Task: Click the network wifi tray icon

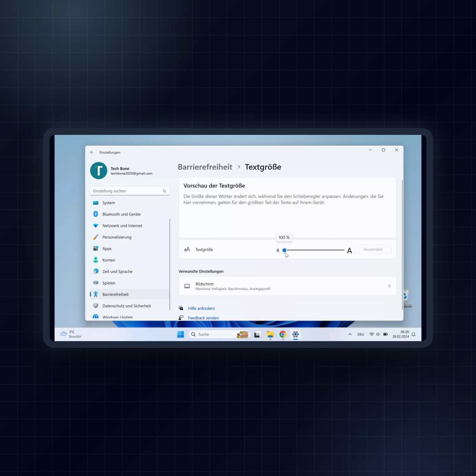Action: (x=372, y=334)
